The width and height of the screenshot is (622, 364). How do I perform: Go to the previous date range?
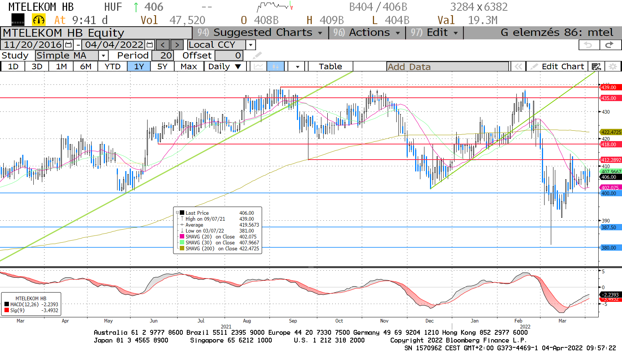[163, 45]
